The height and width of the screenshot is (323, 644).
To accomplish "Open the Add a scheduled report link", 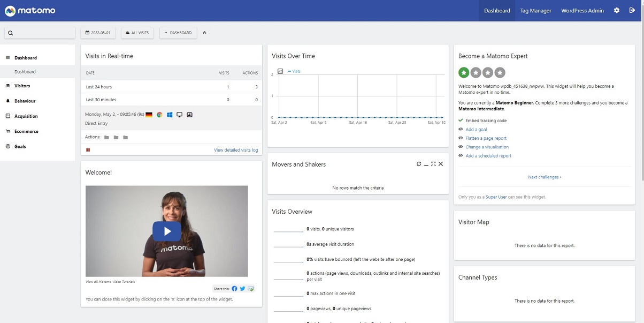I will coord(488,156).
